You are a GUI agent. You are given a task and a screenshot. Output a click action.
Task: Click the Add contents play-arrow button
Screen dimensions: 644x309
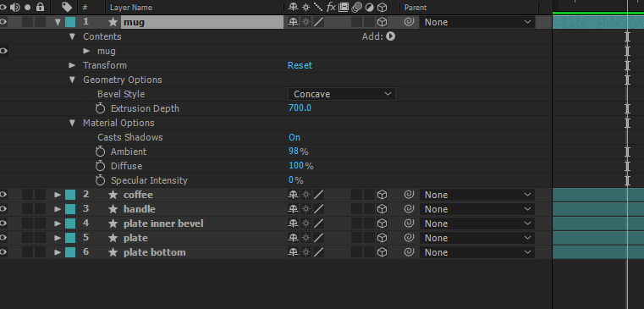click(x=390, y=36)
